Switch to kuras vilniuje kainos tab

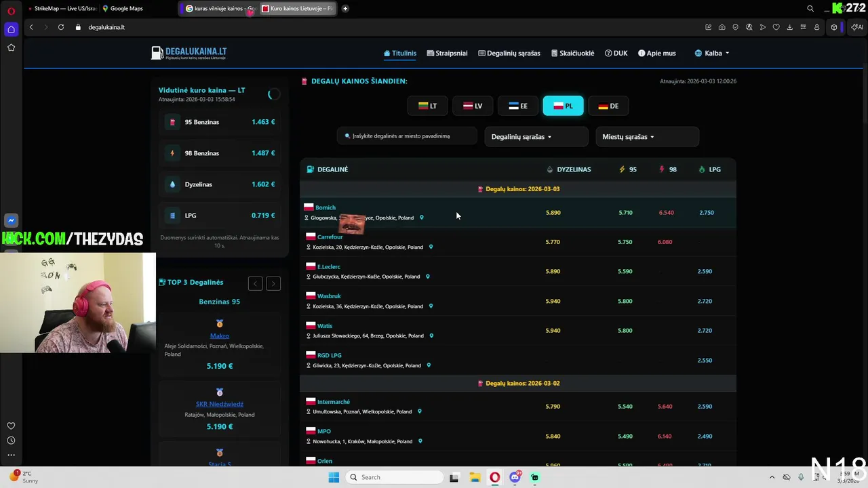[x=219, y=9]
